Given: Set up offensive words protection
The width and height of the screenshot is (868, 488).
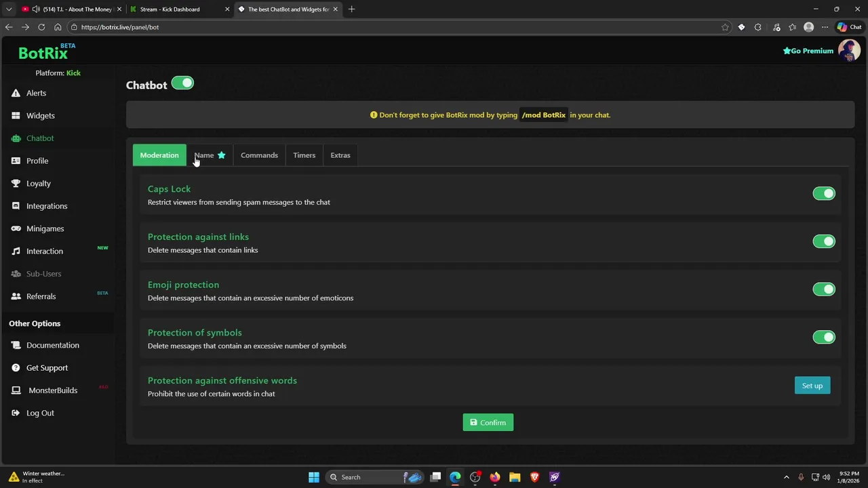Looking at the screenshot, I should pyautogui.click(x=812, y=386).
